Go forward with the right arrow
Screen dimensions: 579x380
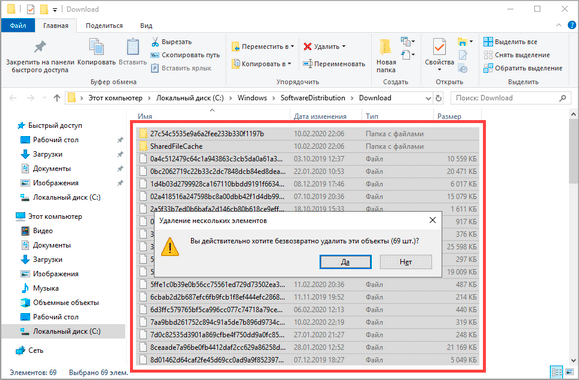point(31,98)
